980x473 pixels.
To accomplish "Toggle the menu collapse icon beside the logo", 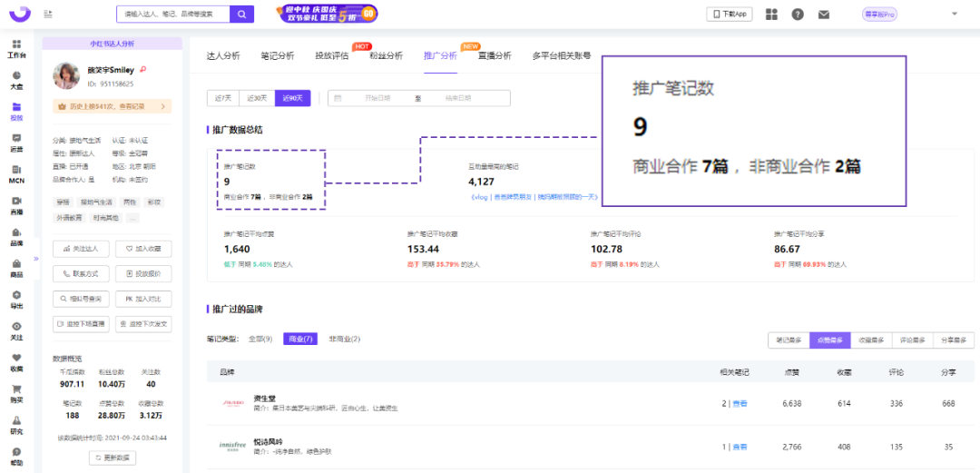I will coord(48,14).
